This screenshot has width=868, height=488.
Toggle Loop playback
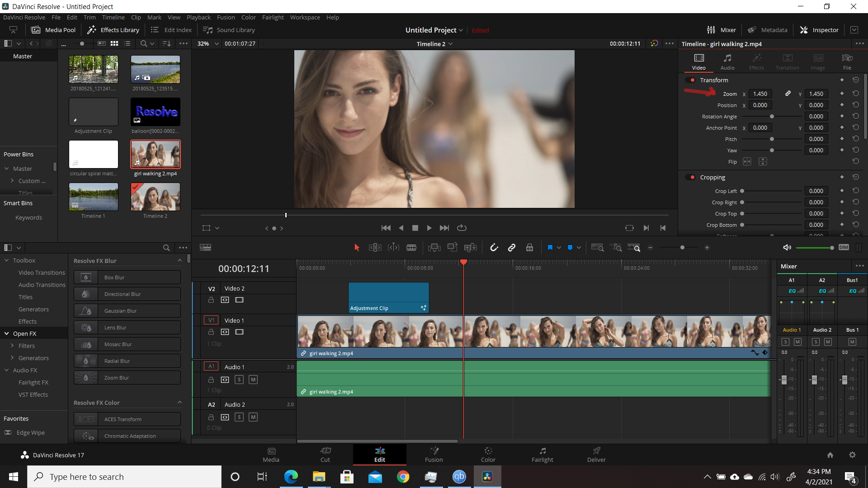(462, 228)
